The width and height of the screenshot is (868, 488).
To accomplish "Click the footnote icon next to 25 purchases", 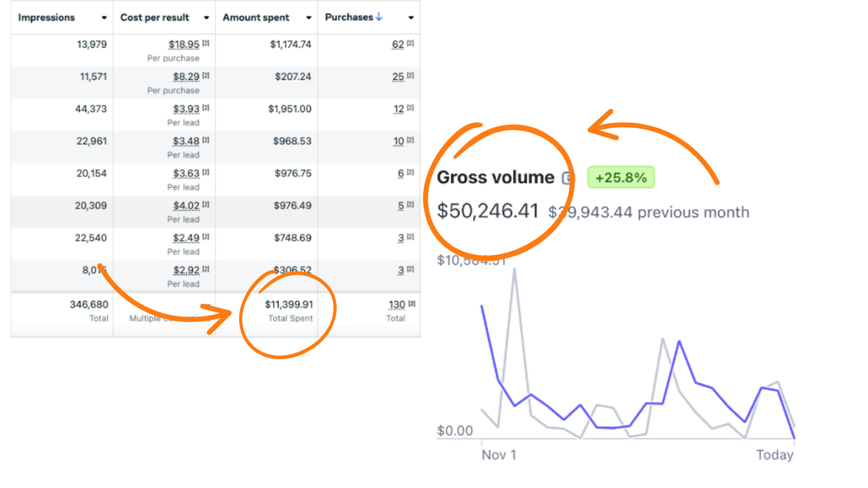I will pos(410,75).
